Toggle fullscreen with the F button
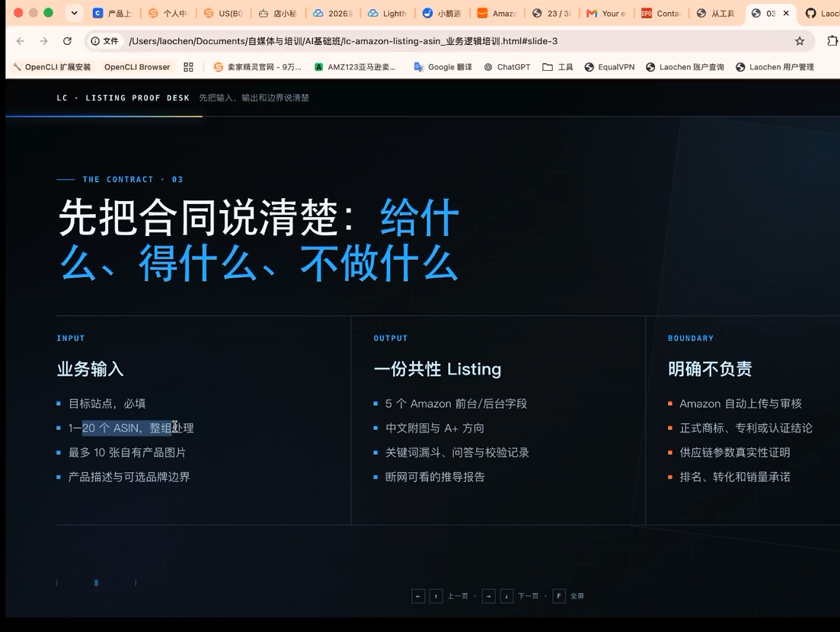This screenshot has height=632, width=840. (559, 596)
